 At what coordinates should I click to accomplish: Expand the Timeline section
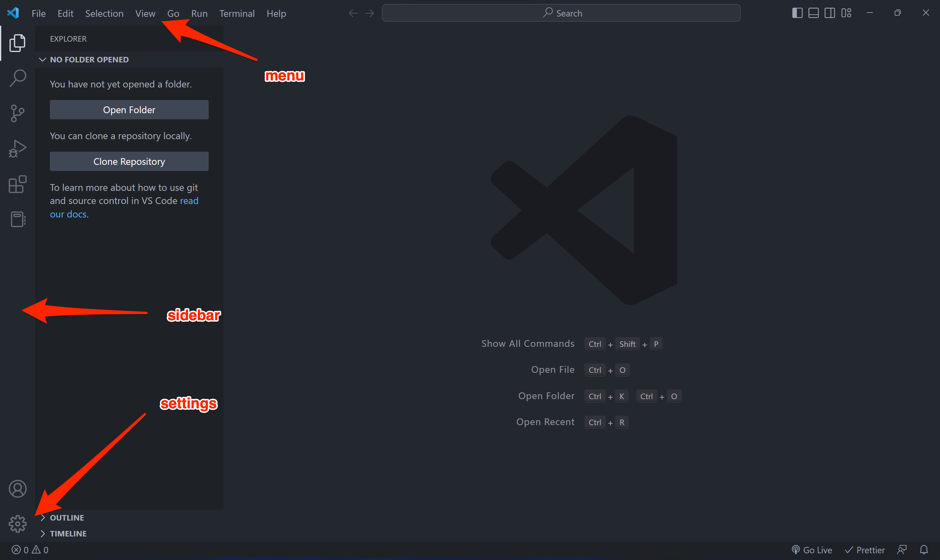pos(68,534)
